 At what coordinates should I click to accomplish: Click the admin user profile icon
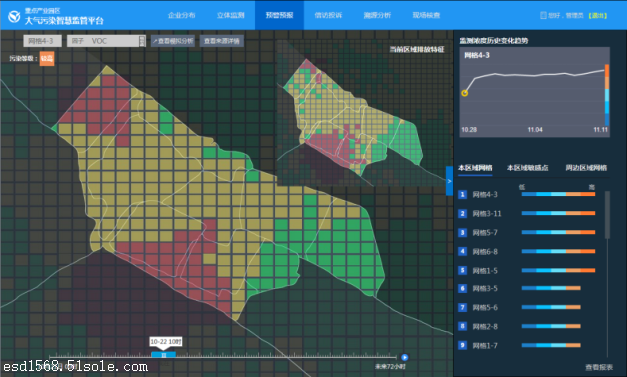coord(543,15)
